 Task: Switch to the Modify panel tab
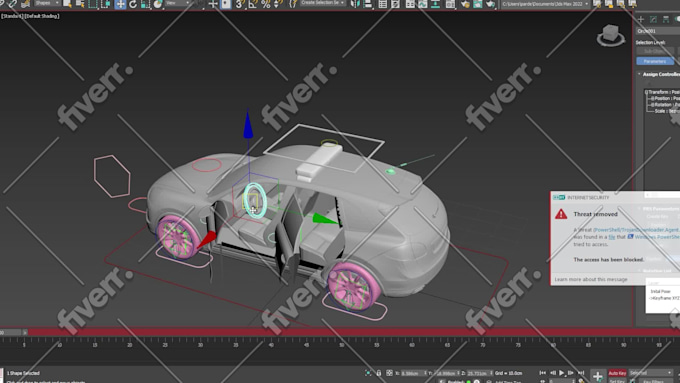click(x=653, y=19)
